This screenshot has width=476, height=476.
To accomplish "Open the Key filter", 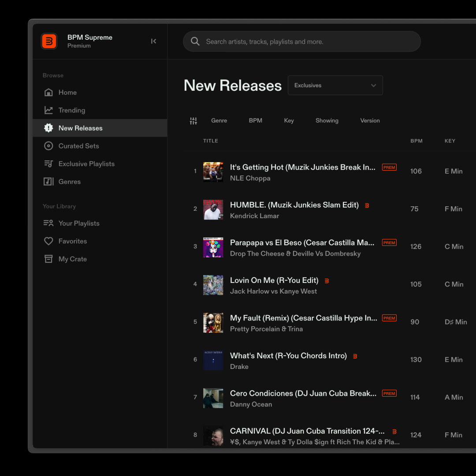I will 289,120.
